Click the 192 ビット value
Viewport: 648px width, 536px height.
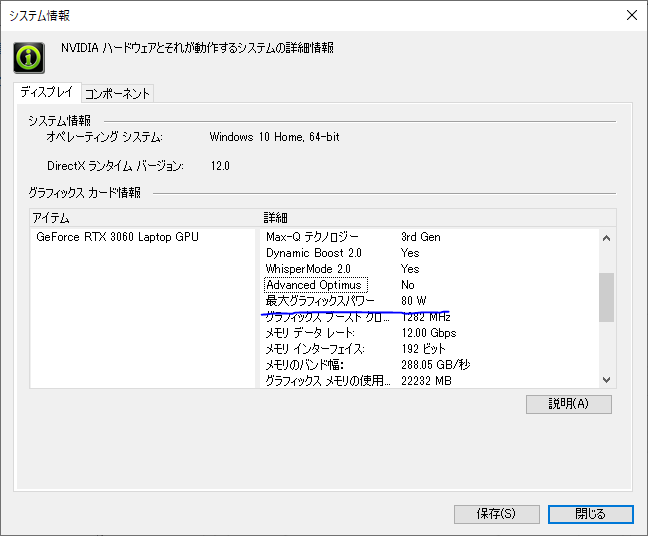[x=423, y=349]
